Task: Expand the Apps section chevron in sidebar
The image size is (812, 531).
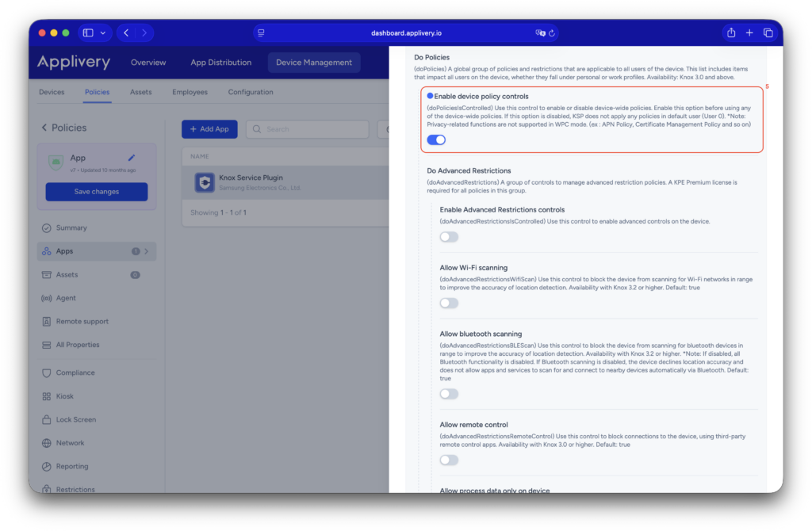Action: click(146, 251)
